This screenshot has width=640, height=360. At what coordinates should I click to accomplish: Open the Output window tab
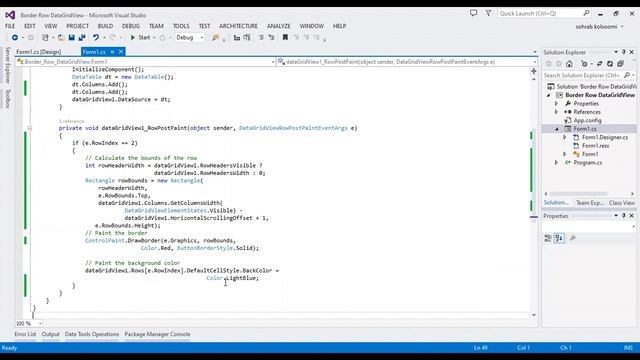point(50,334)
